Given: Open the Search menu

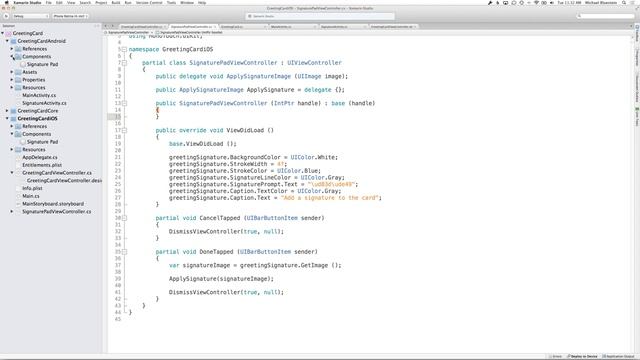Looking at the screenshot, I should (85, 2).
